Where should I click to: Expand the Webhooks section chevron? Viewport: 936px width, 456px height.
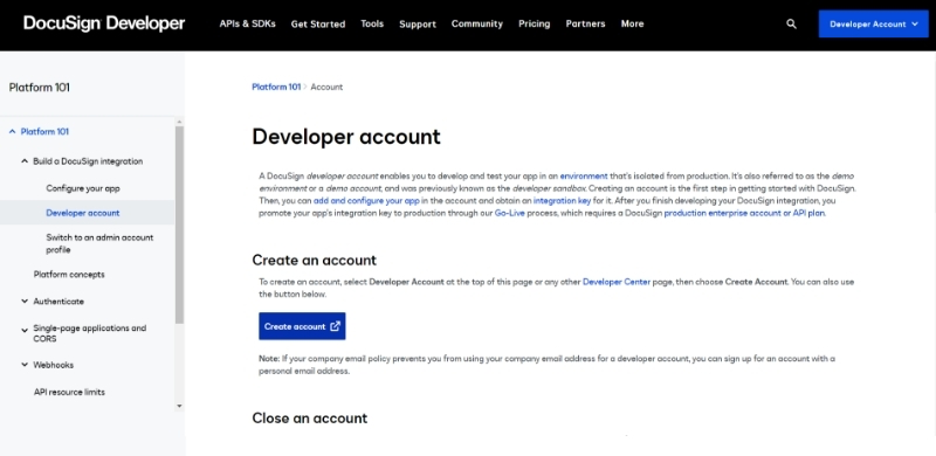pyautogui.click(x=24, y=365)
